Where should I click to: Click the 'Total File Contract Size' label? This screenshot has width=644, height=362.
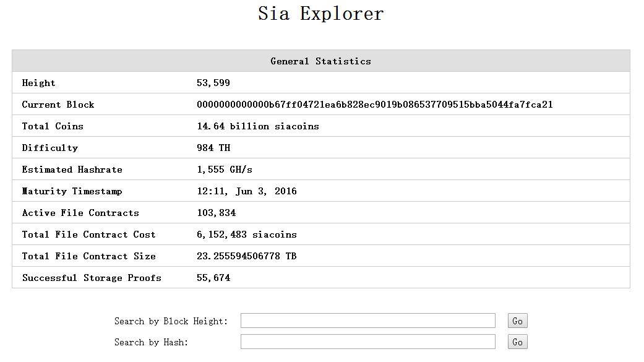coord(88,256)
